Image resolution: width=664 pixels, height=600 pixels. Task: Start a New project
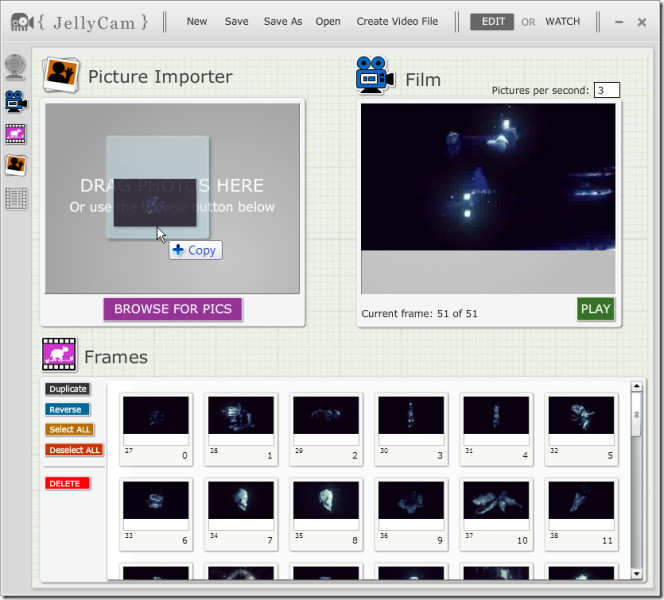pyautogui.click(x=197, y=21)
